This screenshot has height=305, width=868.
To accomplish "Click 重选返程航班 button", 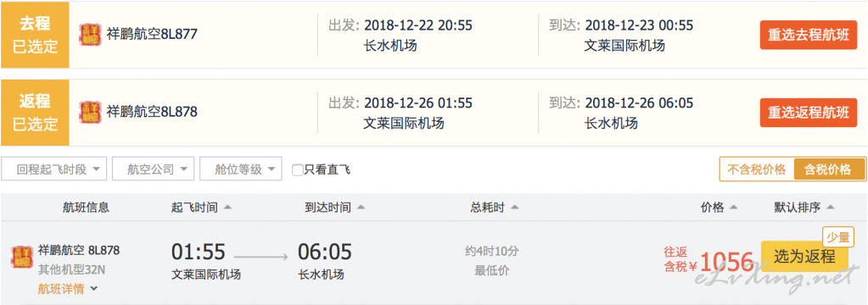I will [809, 113].
